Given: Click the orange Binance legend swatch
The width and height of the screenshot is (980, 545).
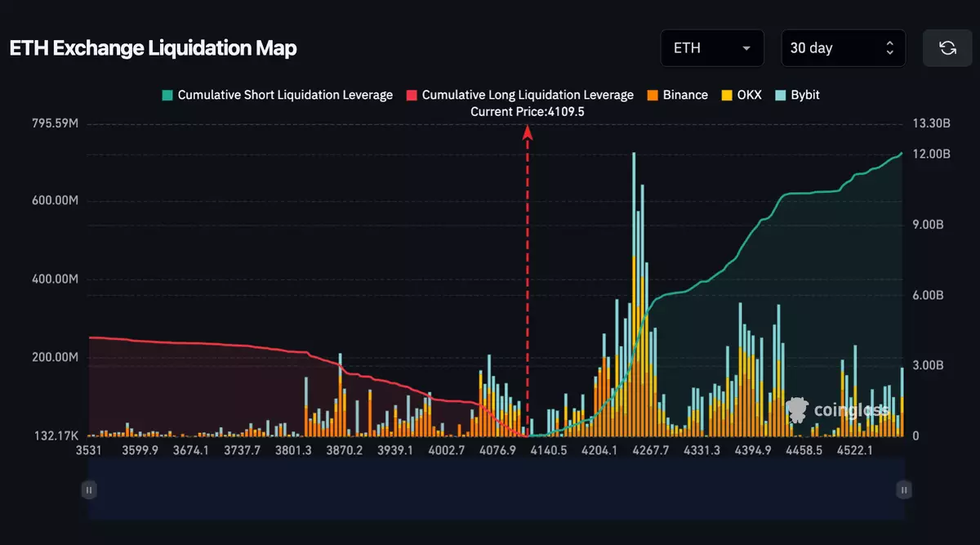Looking at the screenshot, I should 652,95.
